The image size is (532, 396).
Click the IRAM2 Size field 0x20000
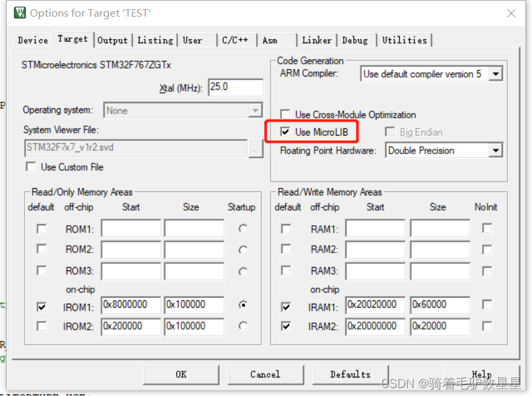click(440, 326)
